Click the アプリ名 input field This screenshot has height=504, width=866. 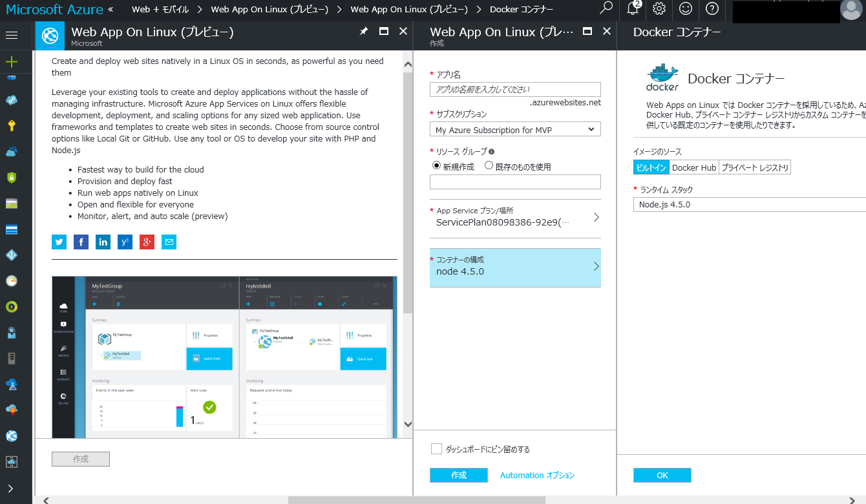(514, 89)
